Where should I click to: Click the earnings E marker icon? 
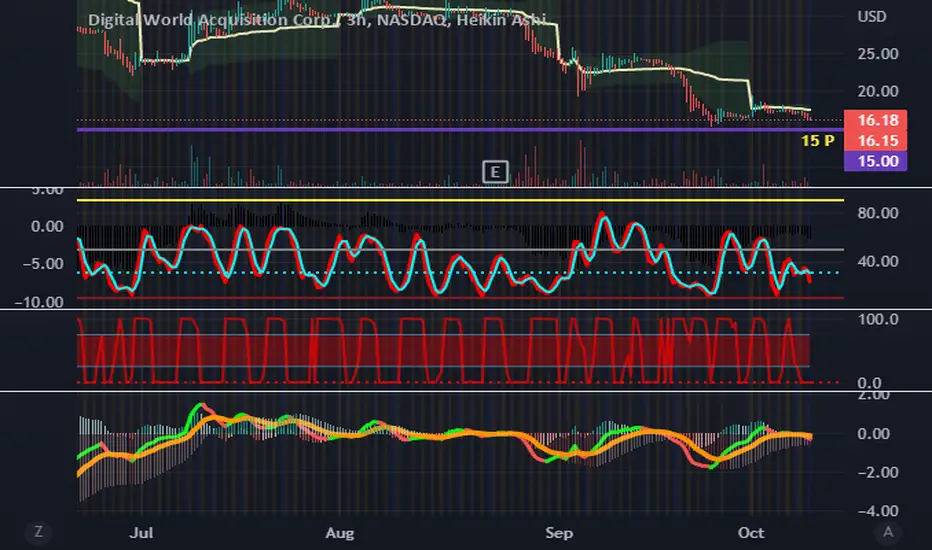495,172
